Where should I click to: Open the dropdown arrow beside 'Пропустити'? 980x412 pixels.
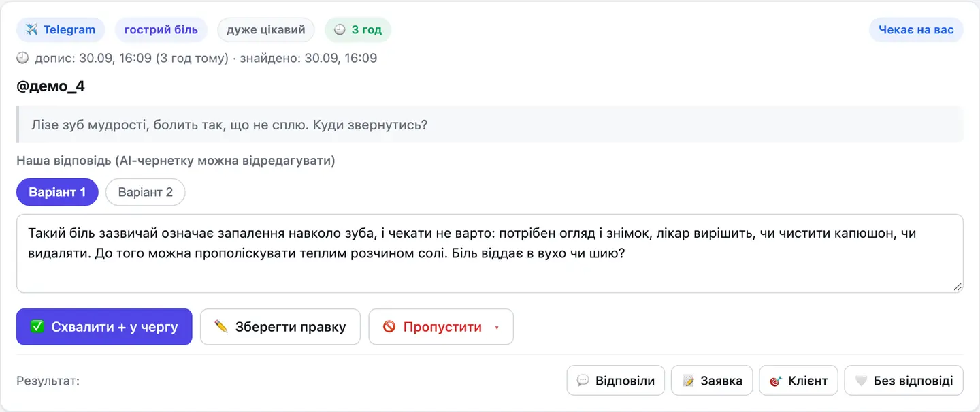click(497, 328)
